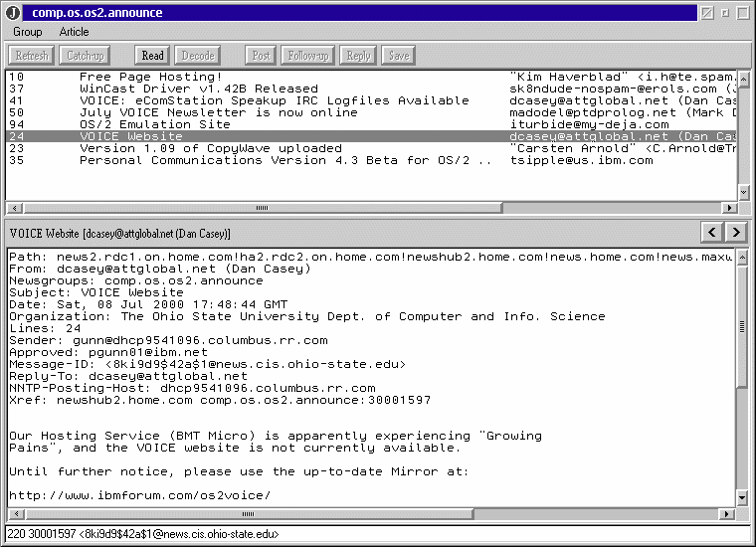This screenshot has width=756, height=547.
Task: Click the 'Newsgroups: comp.os.os2.announce' header line
Action: 136,280
